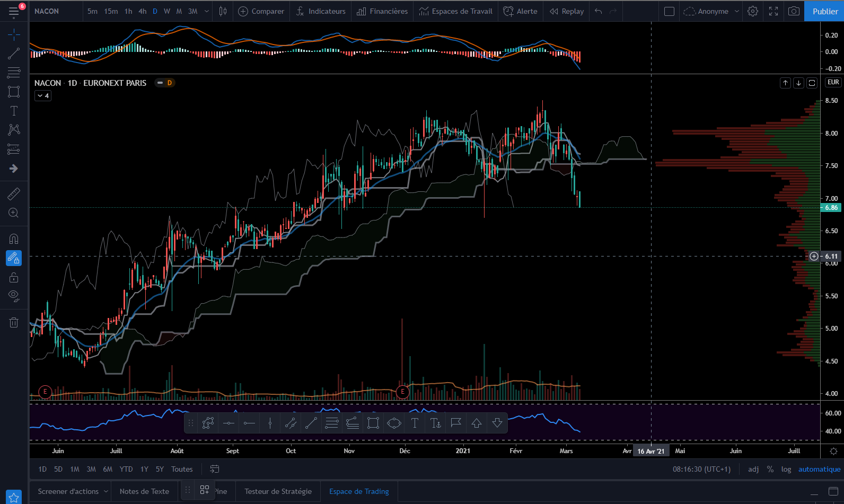This screenshot has width=844, height=504.
Task: Expand the timeframe interval dropdown chevron
Action: (207, 11)
